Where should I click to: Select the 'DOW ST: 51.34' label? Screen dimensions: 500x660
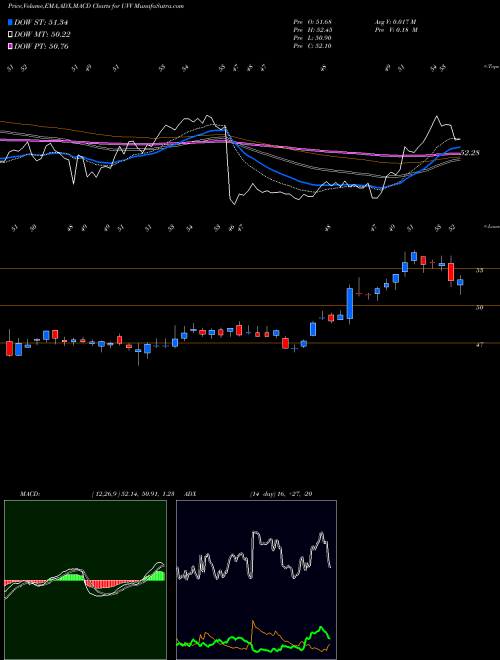(41, 22)
